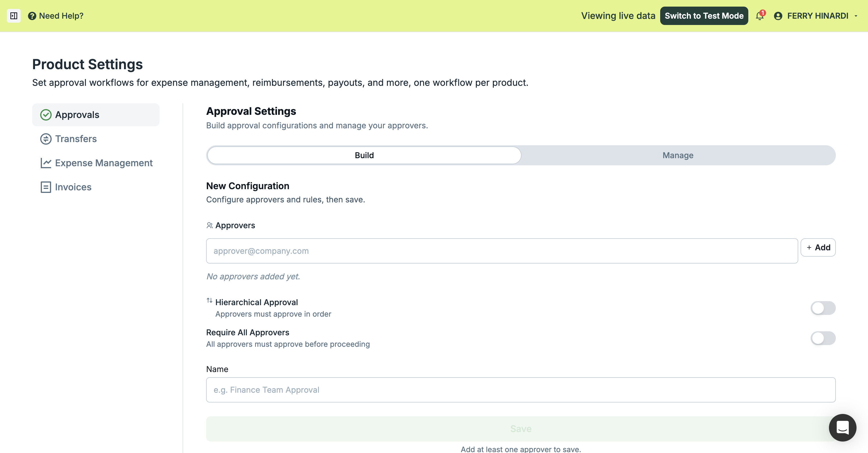Open the notifications bell
This screenshot has height=453, width=868.
coord(760,16)
